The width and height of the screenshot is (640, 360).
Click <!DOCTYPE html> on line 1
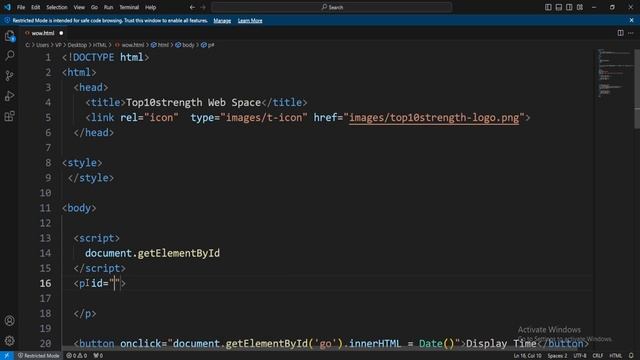105,57
